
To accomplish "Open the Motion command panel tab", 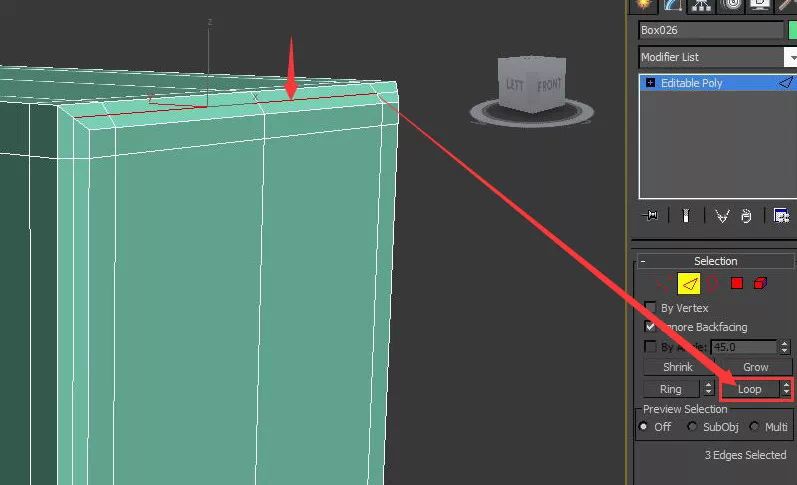I will 731,5.
